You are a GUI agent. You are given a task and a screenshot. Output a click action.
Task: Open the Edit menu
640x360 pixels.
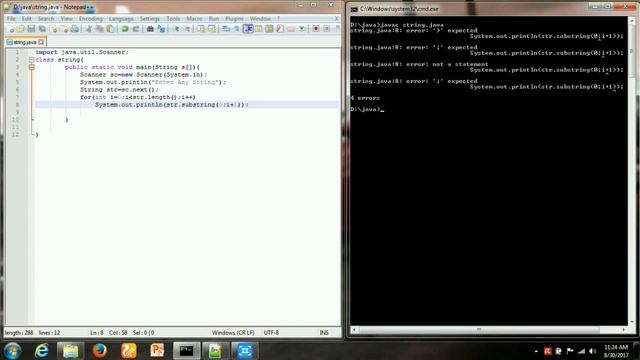click(27, 19)
